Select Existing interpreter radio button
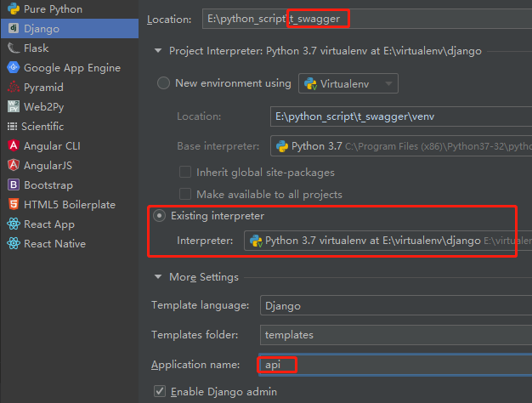The image size is (532, 403). click(x=159, y=216)
